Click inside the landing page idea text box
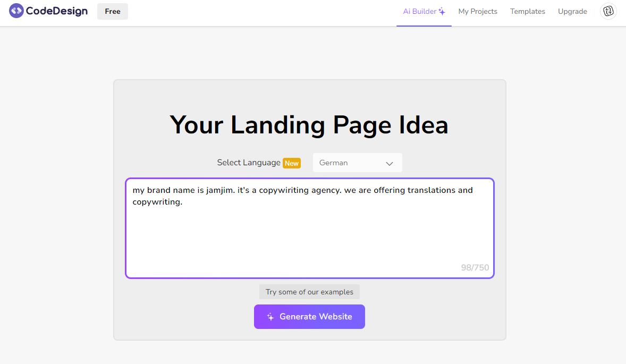Viewport: 626px width, 364px height. tap(310, 228)
